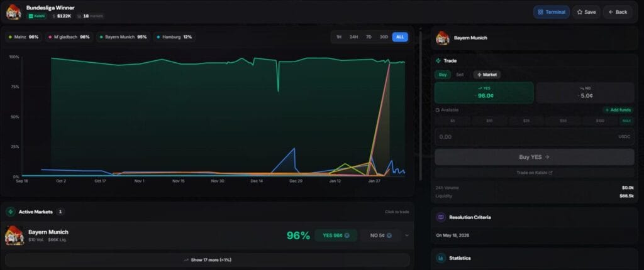Image resolution: width=644 pixels, height=270 pixels.
Task: Click the back arrow icon
Action: [611, 12]
